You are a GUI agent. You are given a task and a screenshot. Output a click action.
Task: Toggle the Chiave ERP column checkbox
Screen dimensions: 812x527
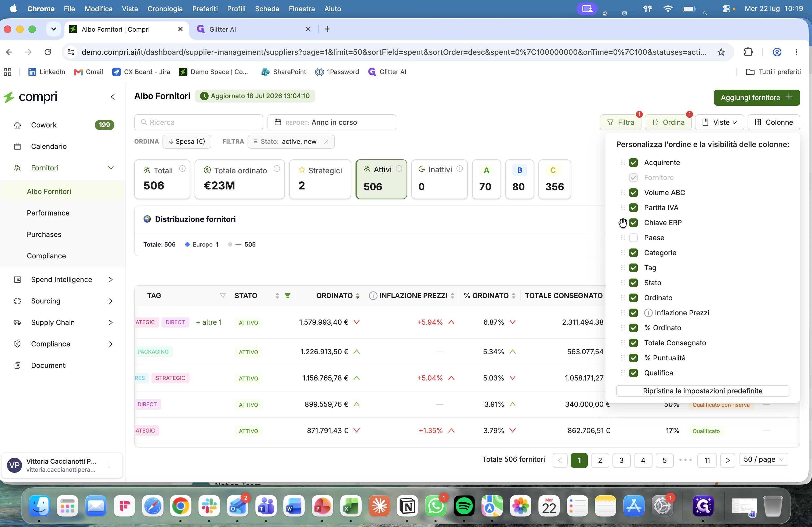click(x=633, y=223)
